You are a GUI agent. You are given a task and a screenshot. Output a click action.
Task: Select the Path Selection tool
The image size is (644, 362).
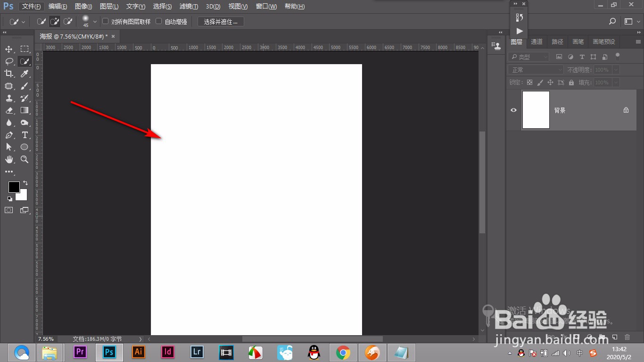pos(9,147)
